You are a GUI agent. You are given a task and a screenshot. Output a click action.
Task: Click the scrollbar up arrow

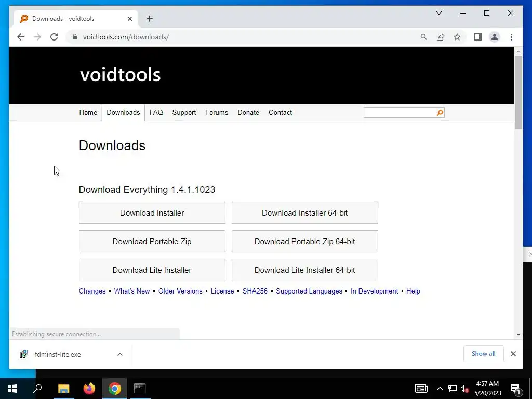click(518, 51)
